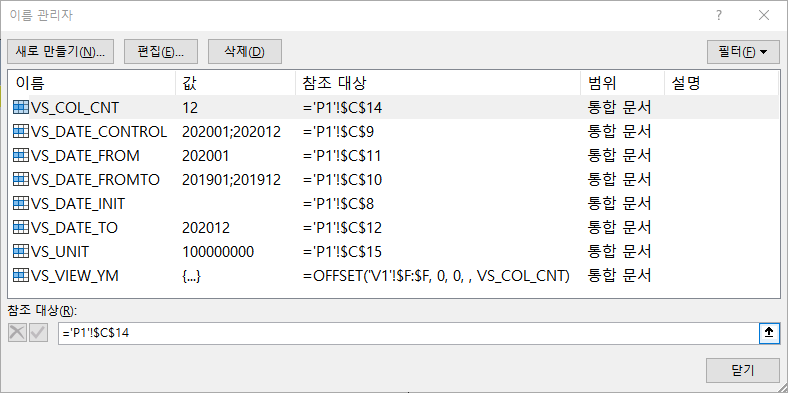Screen dimensions: 788x393
Task: Open the 필터 filter dropdown
Action: pyautogui.click(x=743, y=52)
